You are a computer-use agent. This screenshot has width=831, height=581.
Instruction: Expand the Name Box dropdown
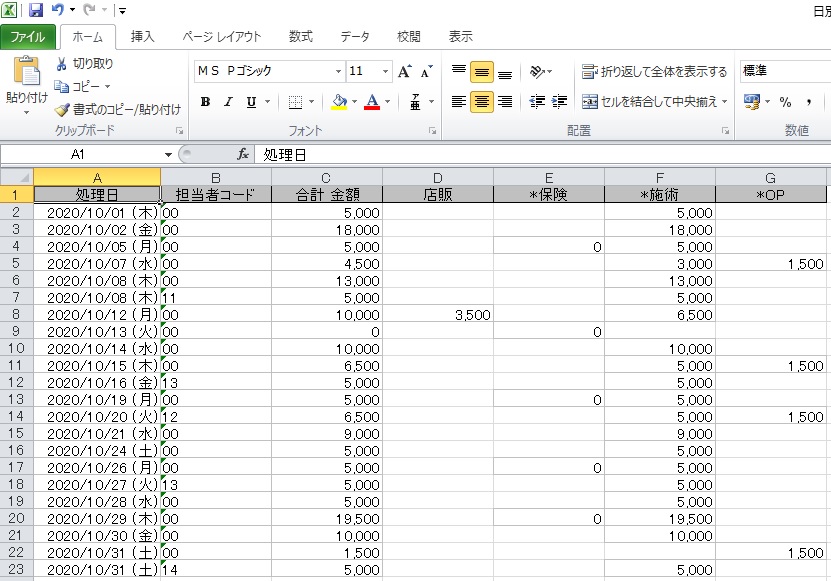coord(168,155)
